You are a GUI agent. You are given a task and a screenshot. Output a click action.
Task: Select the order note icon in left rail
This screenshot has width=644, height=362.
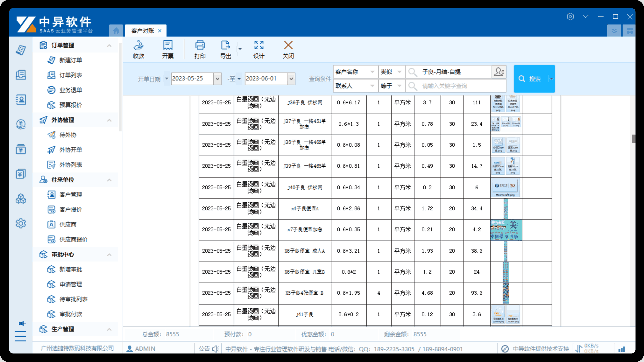(x=21, y=50)
